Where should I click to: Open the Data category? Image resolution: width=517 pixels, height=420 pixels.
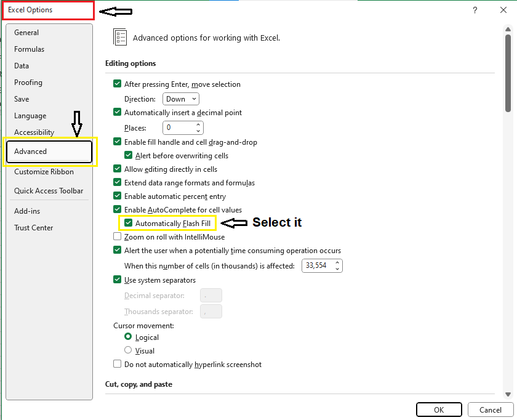(22, 66)
